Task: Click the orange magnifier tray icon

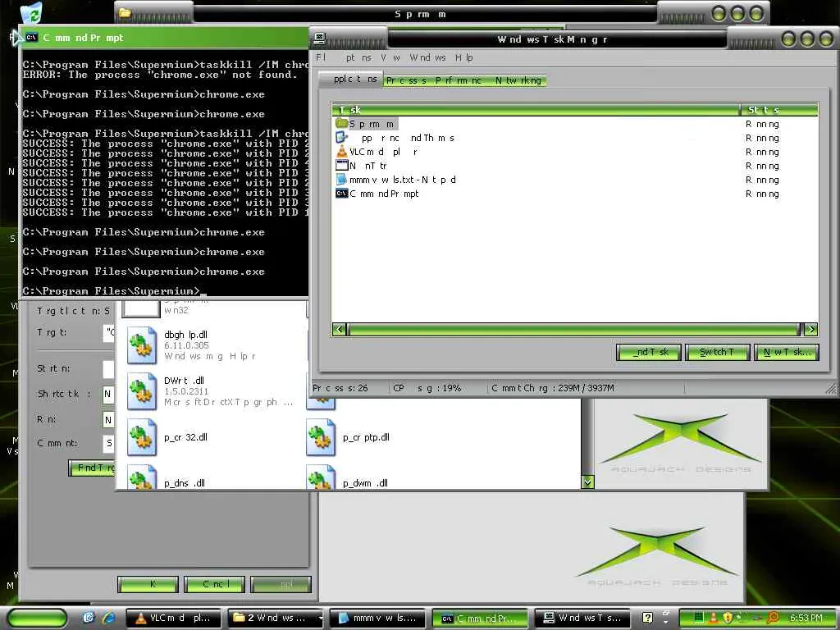Action: tap(773, 618)
